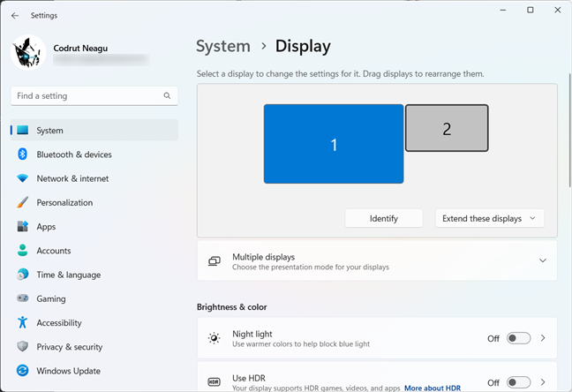Click the search magnifier icon

pyautogui.click(x=167, y=95)
